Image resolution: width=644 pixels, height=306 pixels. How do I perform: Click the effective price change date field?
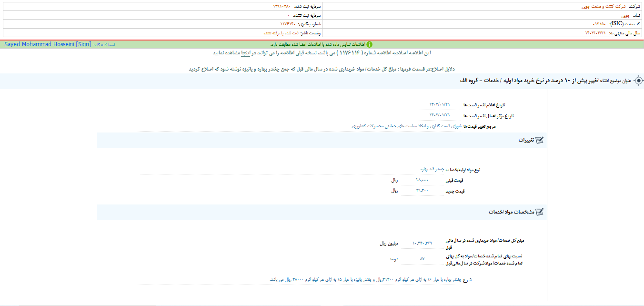pyautogui.click(x=439, y=115)
